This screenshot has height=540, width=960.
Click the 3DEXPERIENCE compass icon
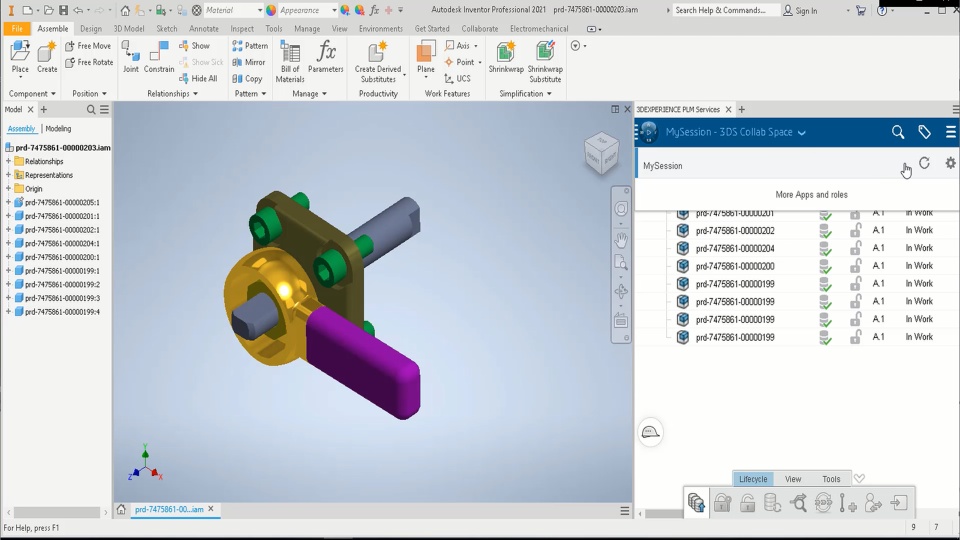(x=649, y=132)
